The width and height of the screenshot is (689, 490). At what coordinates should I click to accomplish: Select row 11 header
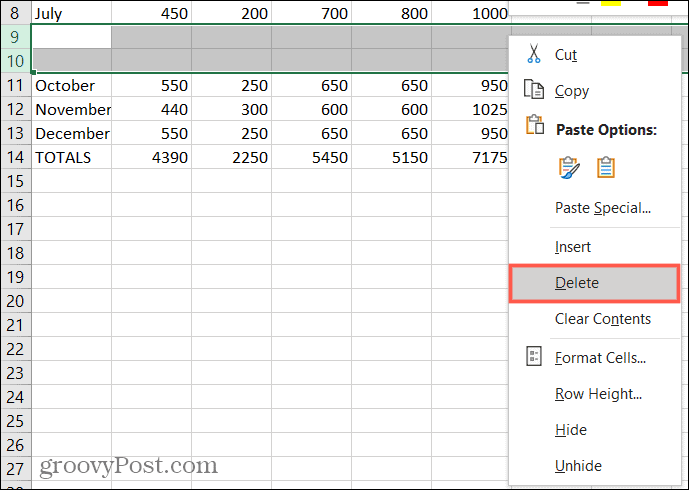coord(16,85)
